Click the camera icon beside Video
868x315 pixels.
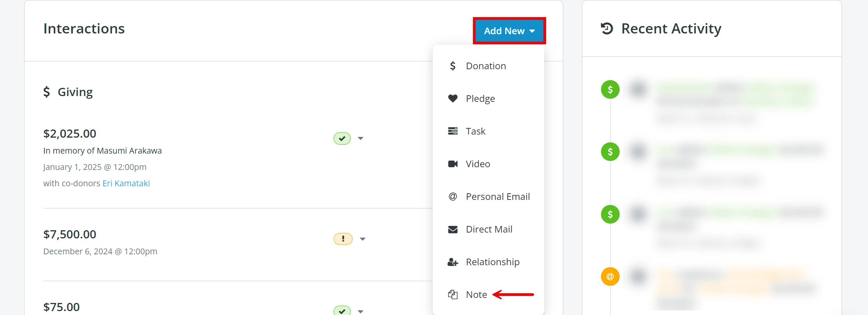tap(453, 164)
